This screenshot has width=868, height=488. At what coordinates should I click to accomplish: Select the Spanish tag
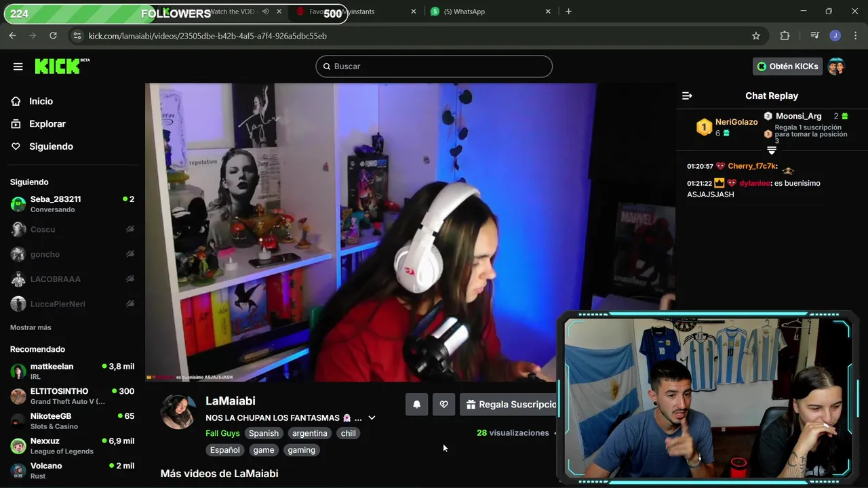(264, 434)
